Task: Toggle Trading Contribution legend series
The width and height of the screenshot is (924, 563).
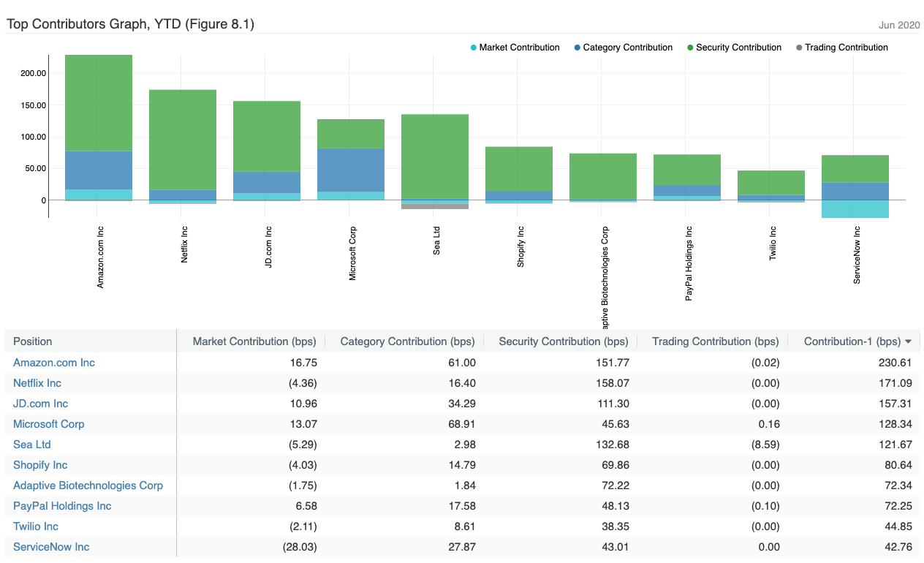Action: (841, 48)
